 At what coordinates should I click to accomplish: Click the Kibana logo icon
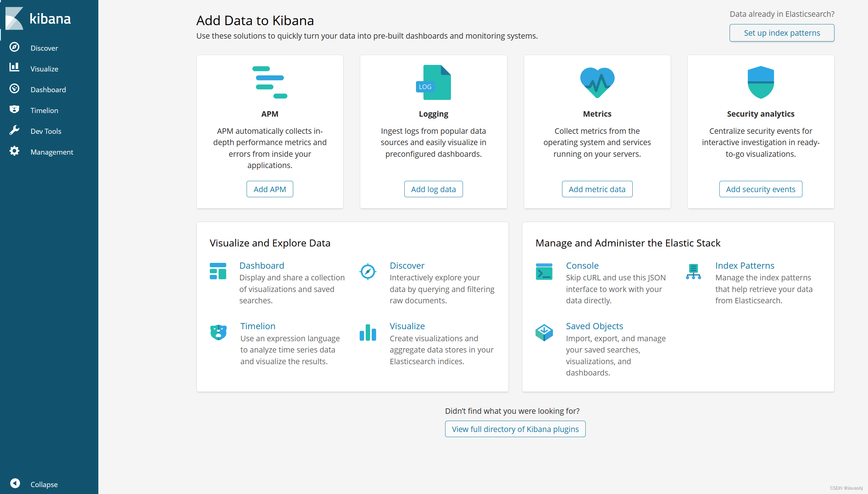pos(15,18)
